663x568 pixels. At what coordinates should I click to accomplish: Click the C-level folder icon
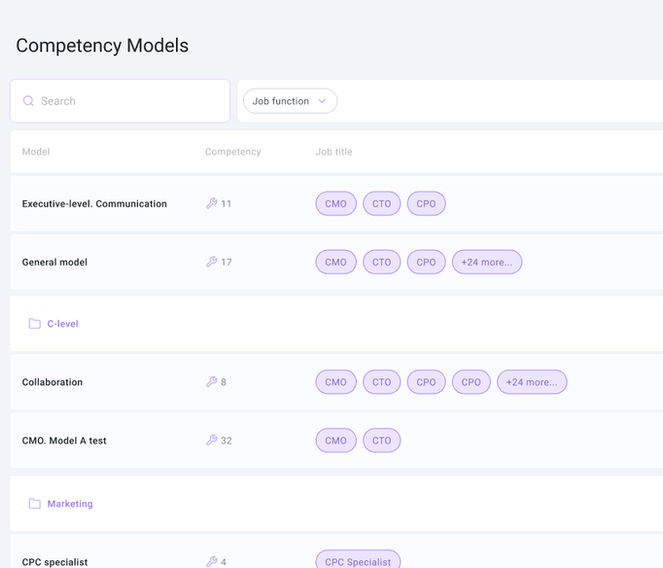pyautogui.click(x=35, y=324)
